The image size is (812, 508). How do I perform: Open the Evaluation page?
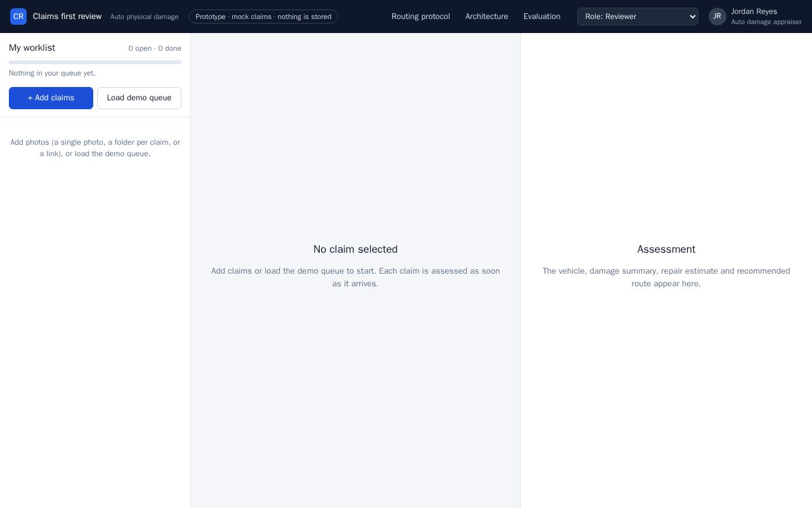coord(542,17)
